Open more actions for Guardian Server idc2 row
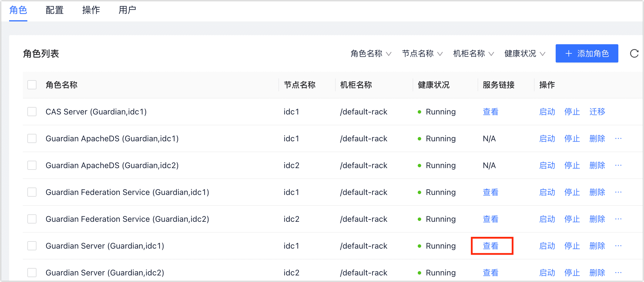The width and height of the screenshot is (644, 282). 618,273
